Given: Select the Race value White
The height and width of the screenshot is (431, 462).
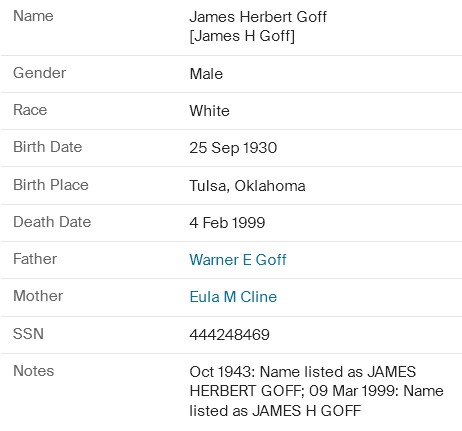Looking at the screenshot, I should pos(209,111).
